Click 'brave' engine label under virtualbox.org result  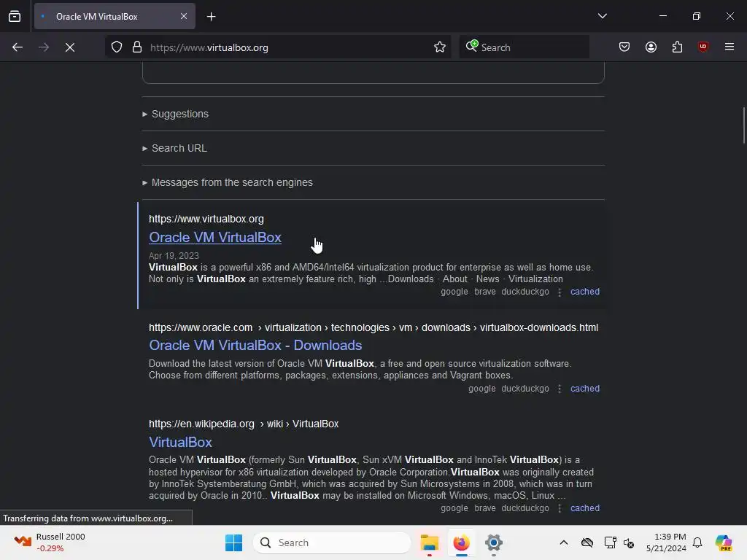click(485, 292)
